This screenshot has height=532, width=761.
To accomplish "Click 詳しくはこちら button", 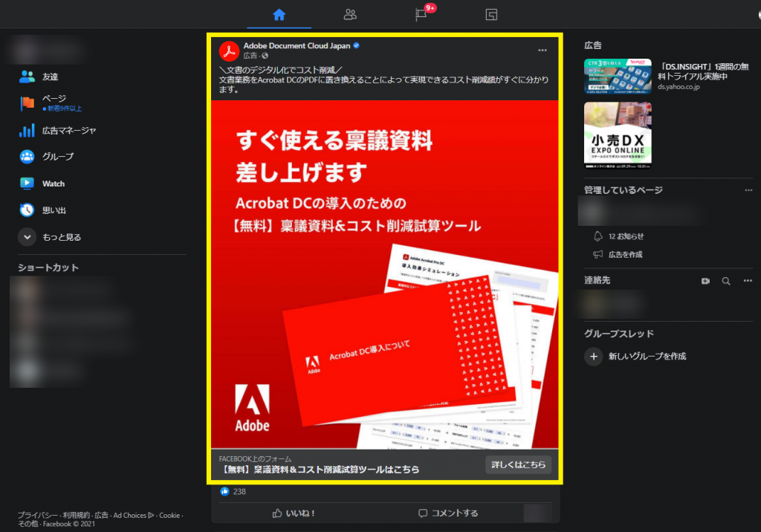I will 518,464.
